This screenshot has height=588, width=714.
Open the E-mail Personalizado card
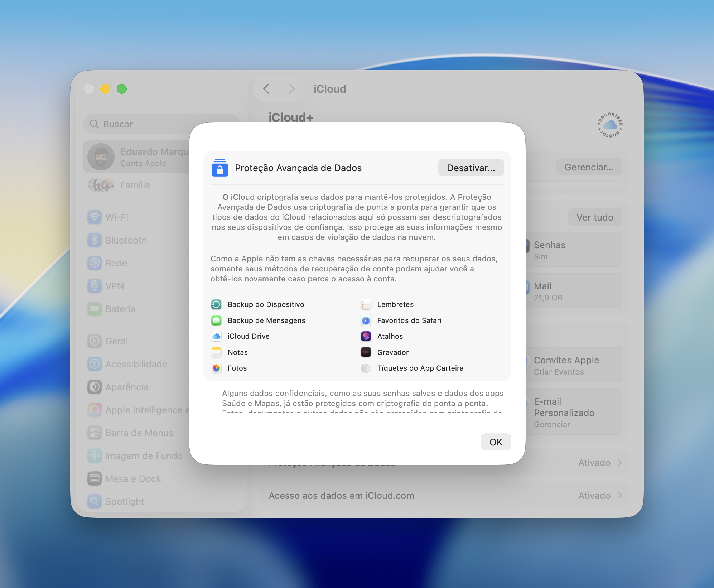[x=574, y=412]
